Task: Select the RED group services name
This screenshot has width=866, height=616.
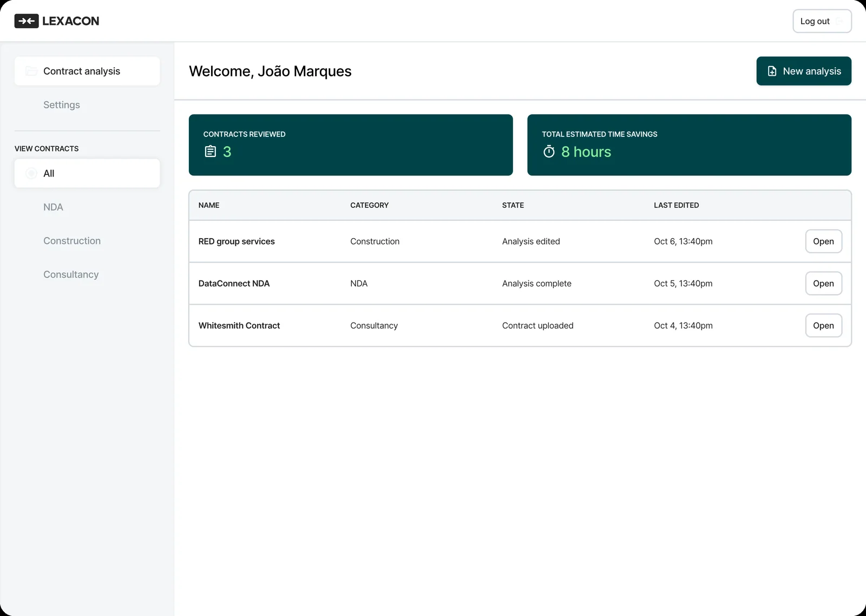Action: [237, 241]
